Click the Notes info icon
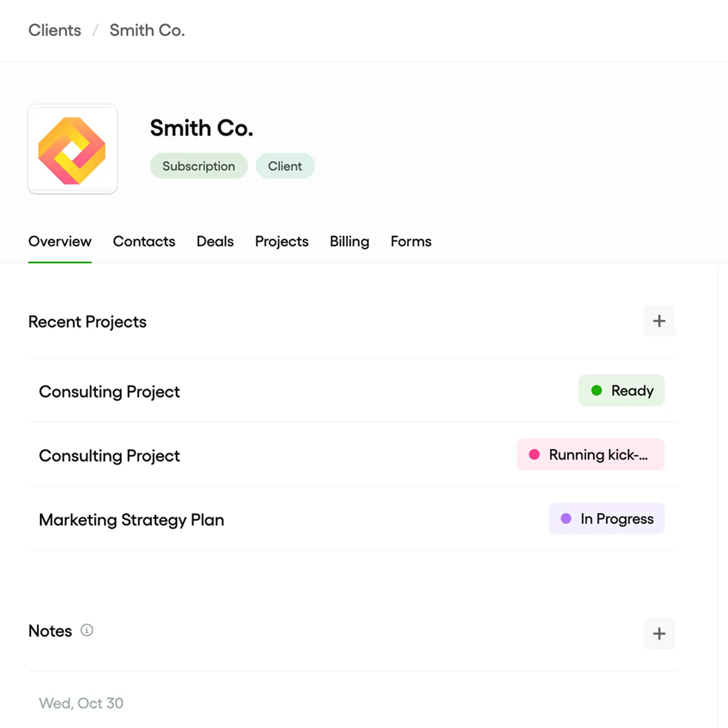728x728 pixels. (87, 630)
